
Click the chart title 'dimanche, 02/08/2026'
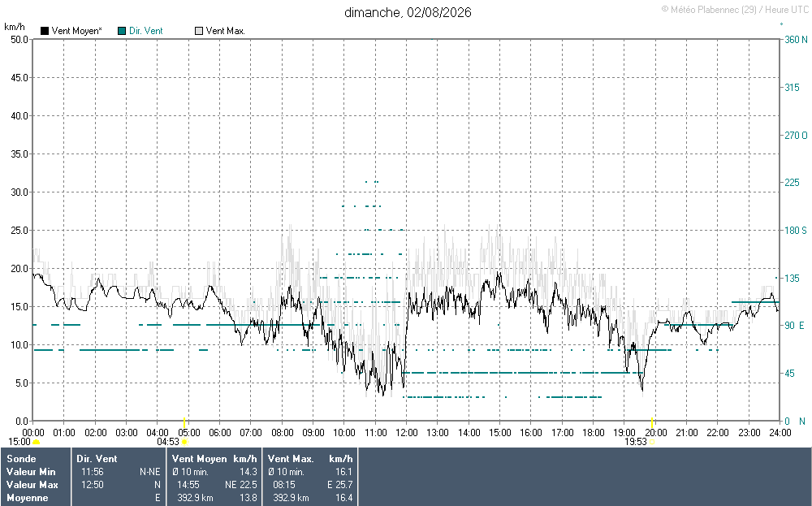408,12
